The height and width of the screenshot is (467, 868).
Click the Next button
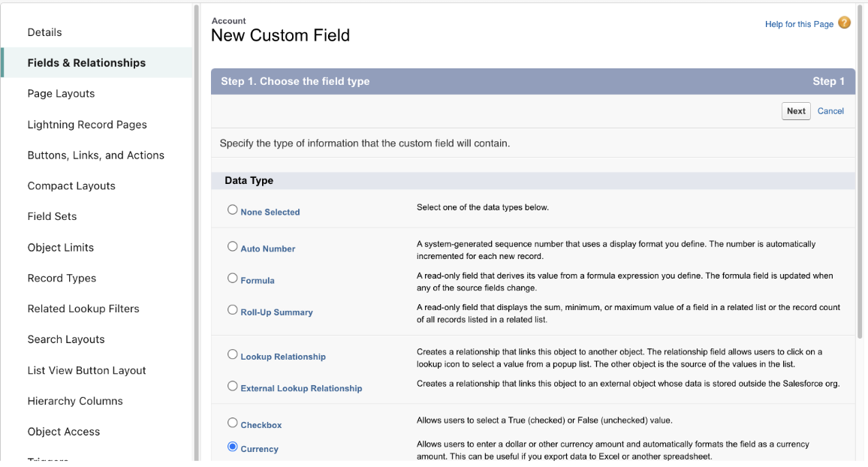(796, 110)
